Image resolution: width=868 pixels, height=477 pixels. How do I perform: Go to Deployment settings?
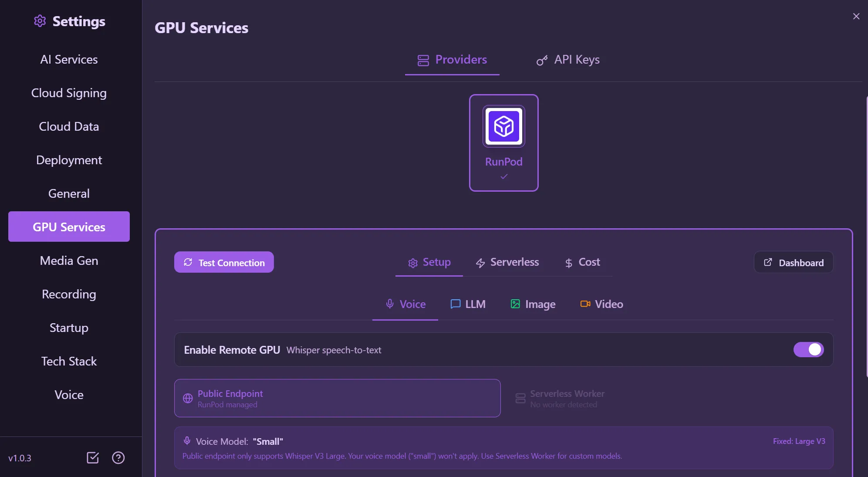69,160
